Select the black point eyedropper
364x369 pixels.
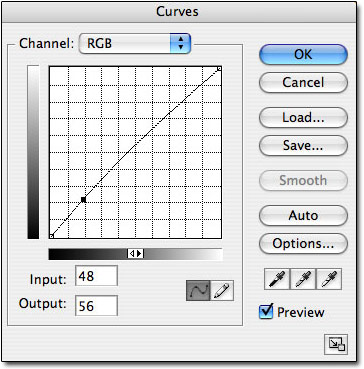pos(277,279)
